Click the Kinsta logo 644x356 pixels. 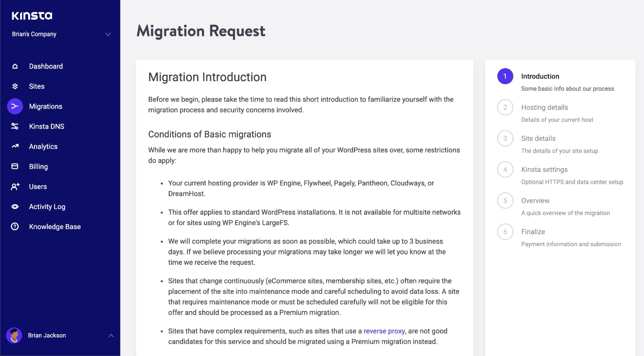(32, 16)
